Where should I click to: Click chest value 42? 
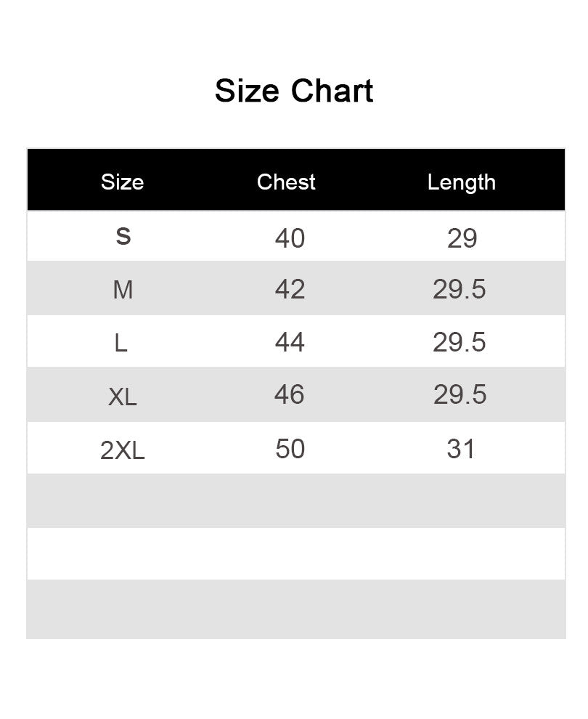(290, 289)
